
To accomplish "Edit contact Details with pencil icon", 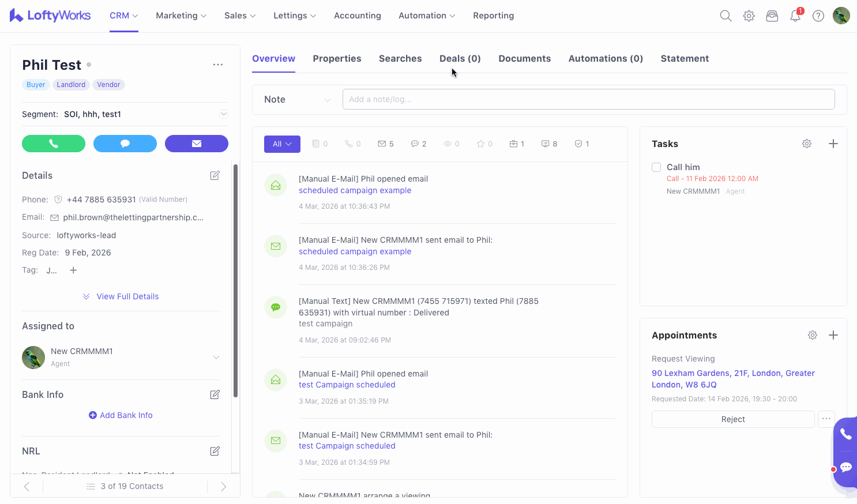I will point(215,176).
